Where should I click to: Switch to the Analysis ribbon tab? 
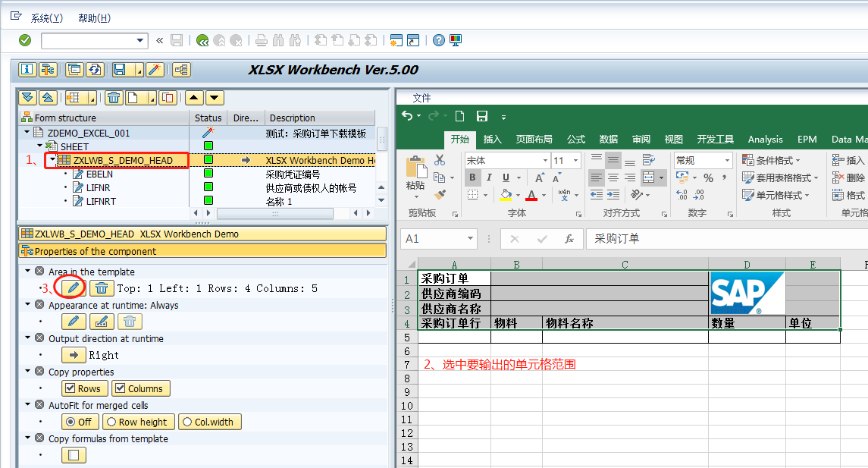(x=765, y=139)
